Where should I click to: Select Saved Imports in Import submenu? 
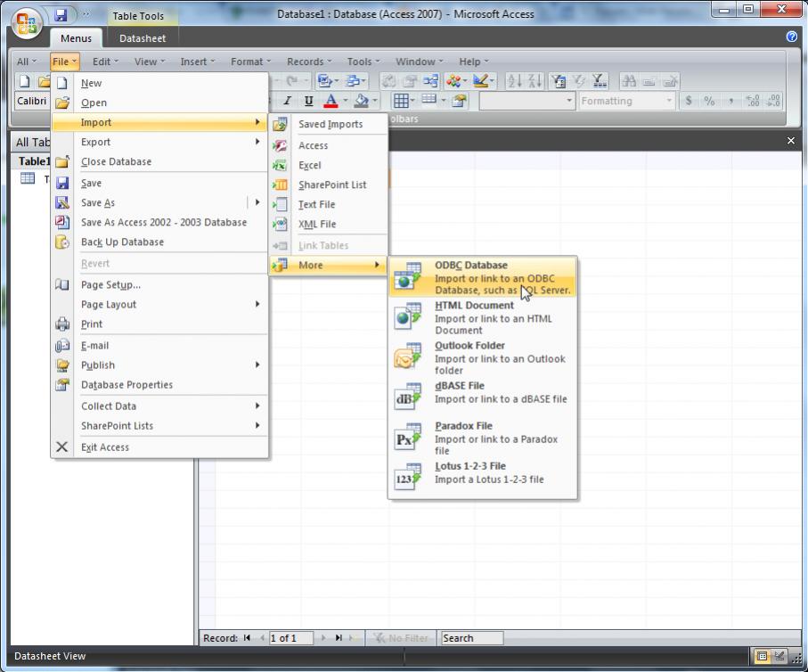pyautogui.click(x=328, y=124)
